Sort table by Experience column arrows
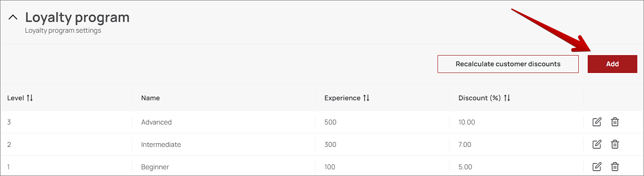 366,98
